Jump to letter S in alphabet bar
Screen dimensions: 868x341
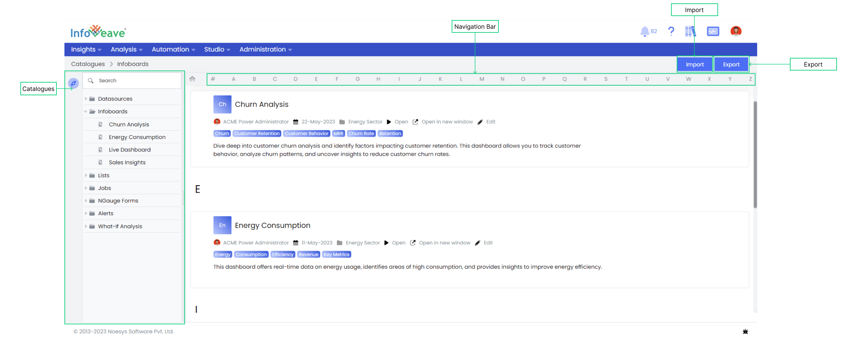[606, 79]
